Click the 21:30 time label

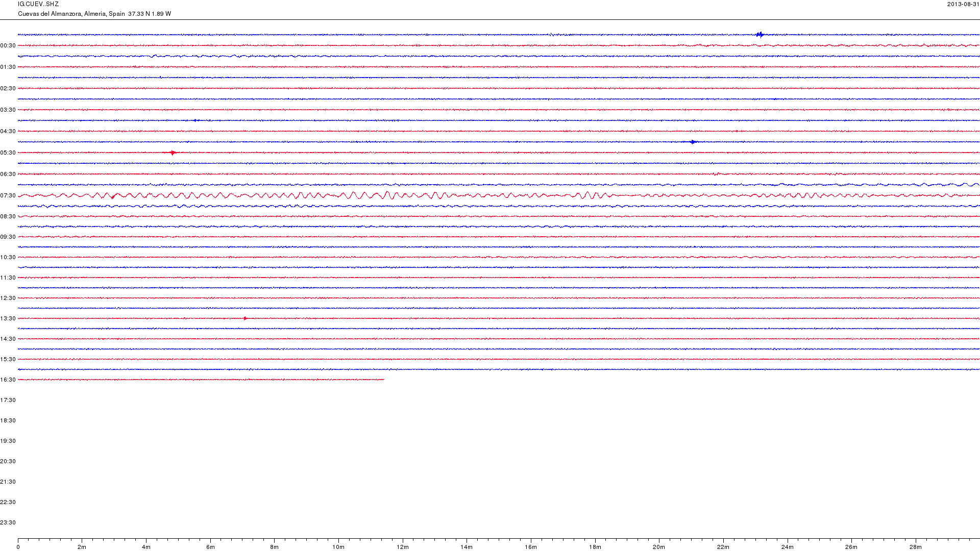click(x=8, y=482)
